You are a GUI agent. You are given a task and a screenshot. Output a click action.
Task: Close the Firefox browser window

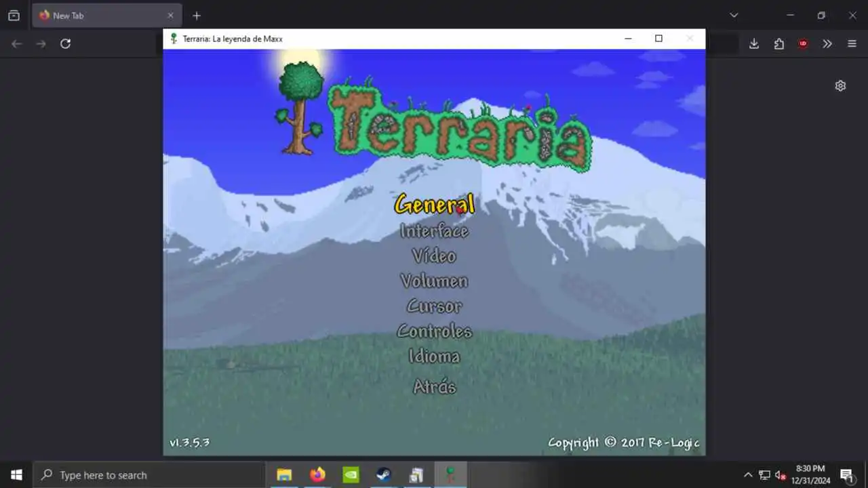852,15
